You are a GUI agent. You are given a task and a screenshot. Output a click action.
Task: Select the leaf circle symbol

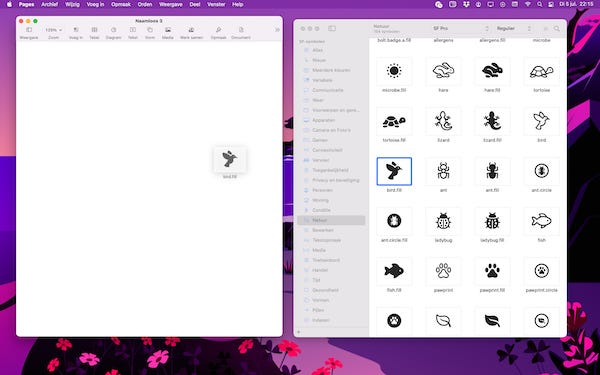pos(541,321)
